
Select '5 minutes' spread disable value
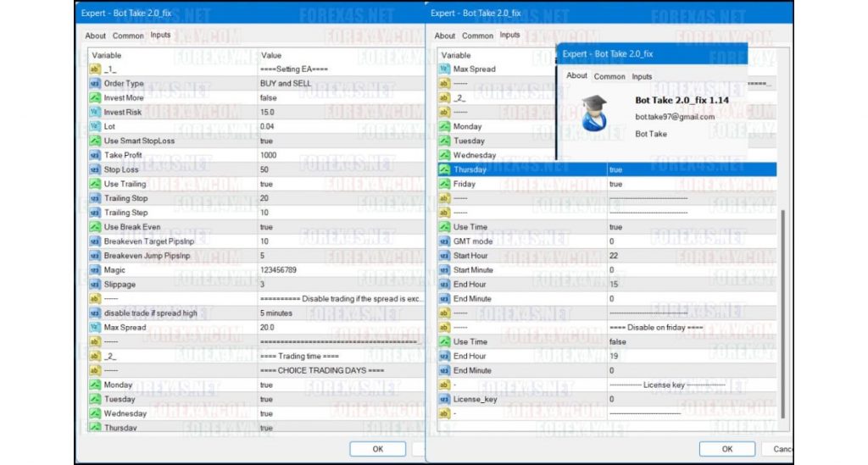pos(276,313)
